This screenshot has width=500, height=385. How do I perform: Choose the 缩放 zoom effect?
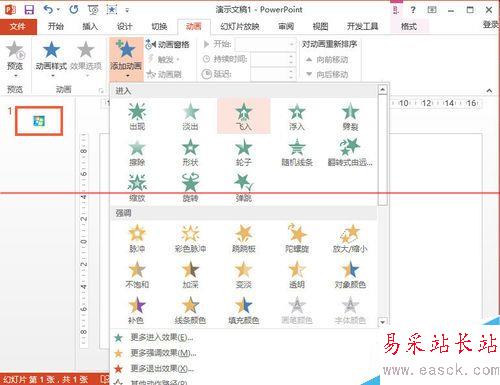137,188
